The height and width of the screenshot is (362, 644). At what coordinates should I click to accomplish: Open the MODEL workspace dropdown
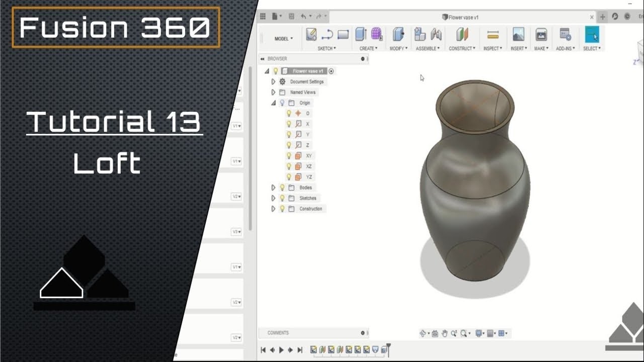pyautogui.click(x=283, y=39)
